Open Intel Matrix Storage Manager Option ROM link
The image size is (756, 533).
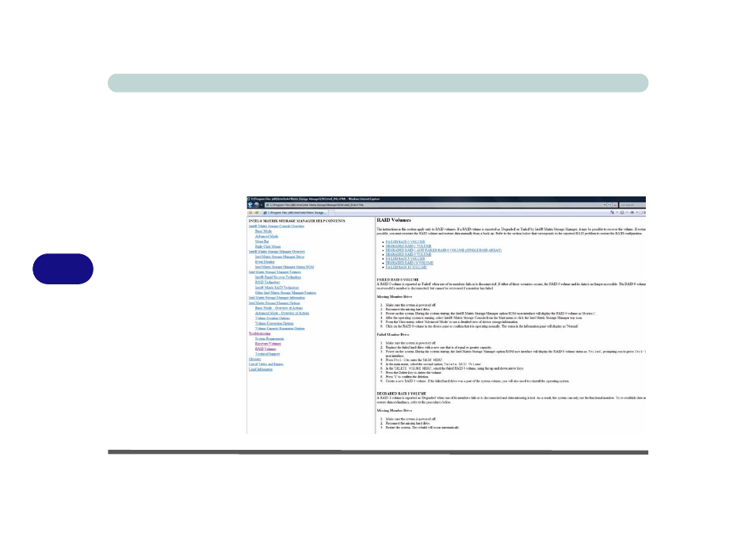click(284, 267)
